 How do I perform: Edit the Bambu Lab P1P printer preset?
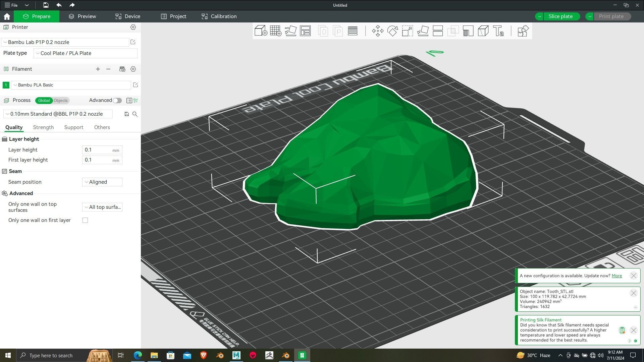point(133,42)
